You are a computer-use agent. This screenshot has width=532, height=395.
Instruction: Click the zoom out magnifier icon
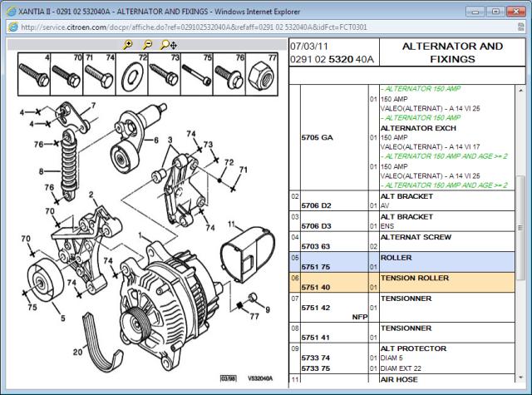point(148,45)
